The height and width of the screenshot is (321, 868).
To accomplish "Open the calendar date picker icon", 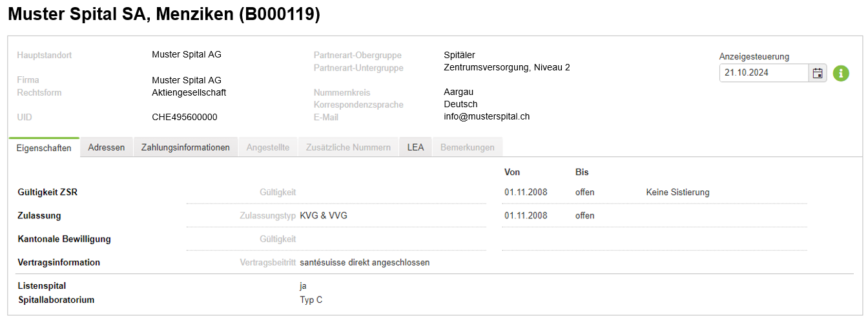I will 818,73.
